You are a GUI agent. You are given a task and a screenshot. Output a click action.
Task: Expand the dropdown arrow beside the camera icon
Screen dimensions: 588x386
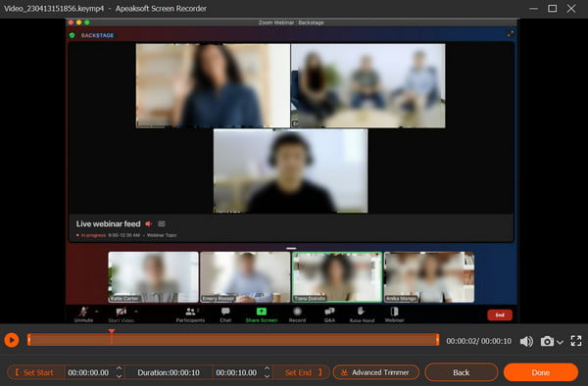pyautogui.click(x=560, y=342)
